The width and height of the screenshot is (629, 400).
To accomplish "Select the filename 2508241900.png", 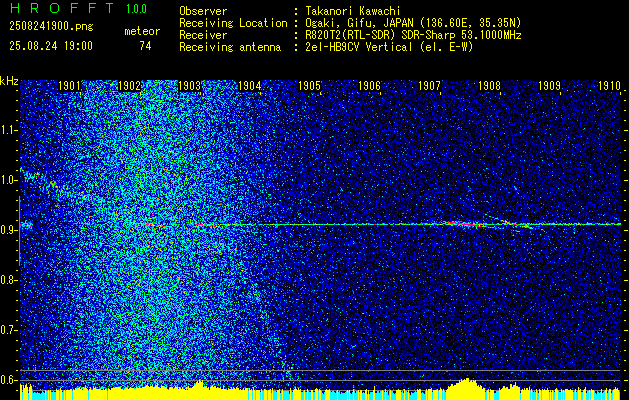I will pos(51,27).
